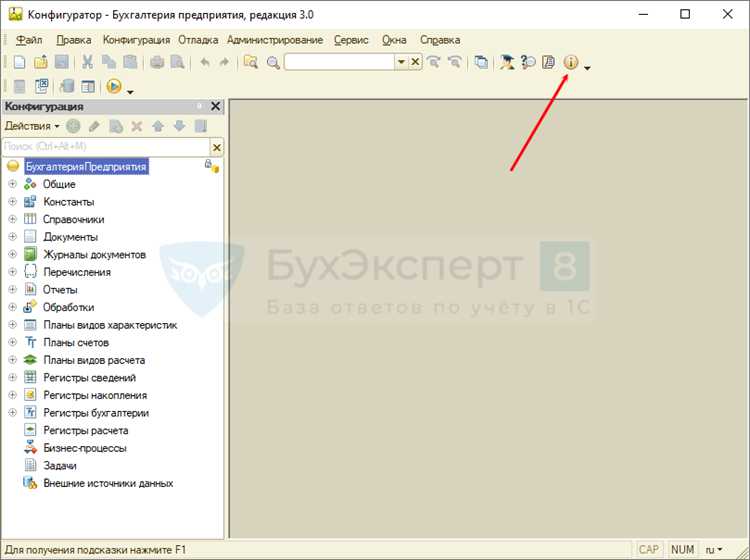
Task: Select the Регистры сведений item
Action: pyautogui.click(x=89, y=378)
